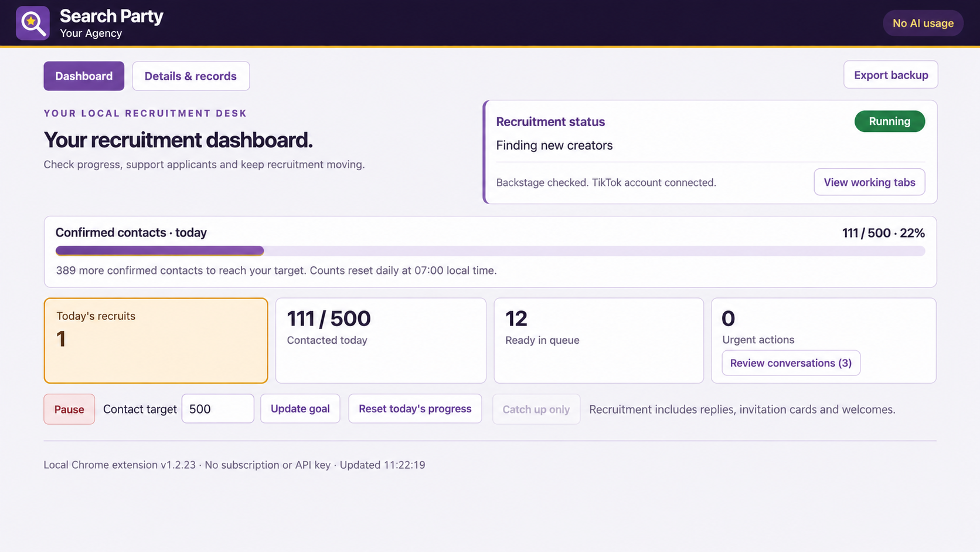Click the Ready in queue card
The height and width of the screenshot is (552, 980).
coord(598,340)
